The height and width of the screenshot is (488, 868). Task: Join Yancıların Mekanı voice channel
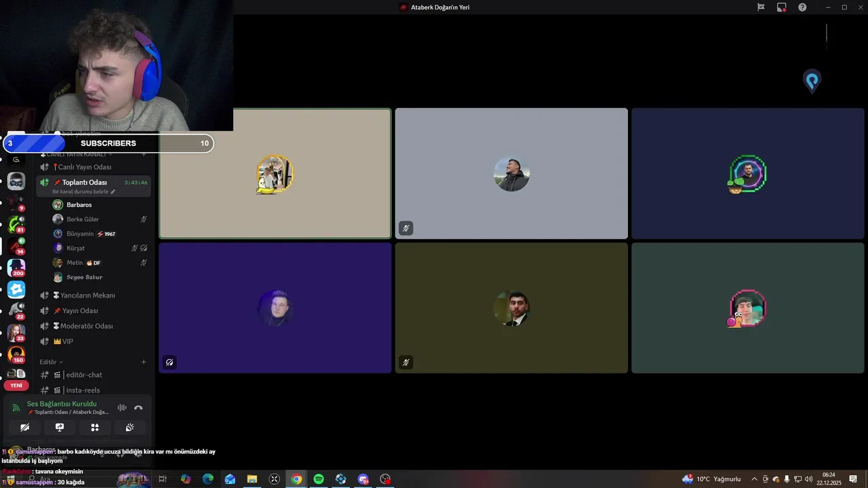pyautogui.click(x=94, y=296)
